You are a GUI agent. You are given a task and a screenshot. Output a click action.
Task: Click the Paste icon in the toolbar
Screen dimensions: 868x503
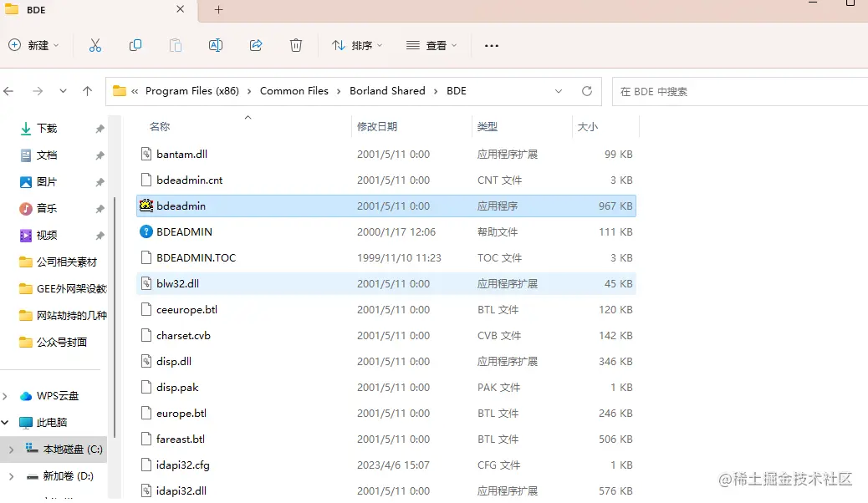(x=175, y=46)
